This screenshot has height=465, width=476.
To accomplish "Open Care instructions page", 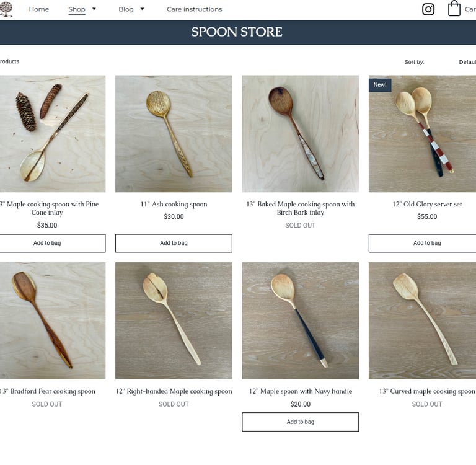I will (194, 9).
